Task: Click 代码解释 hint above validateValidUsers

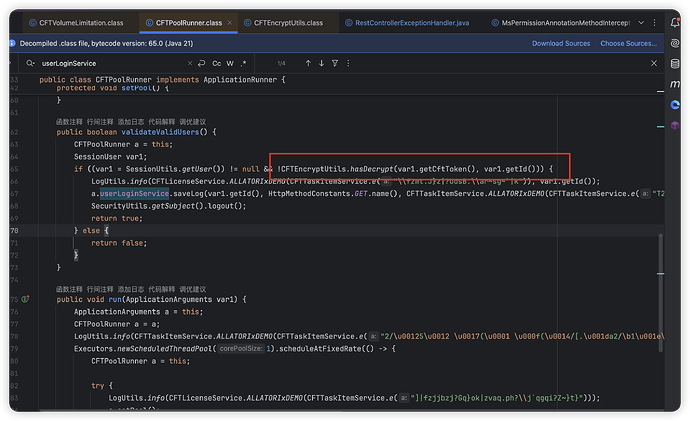Action: pos(161,122)
